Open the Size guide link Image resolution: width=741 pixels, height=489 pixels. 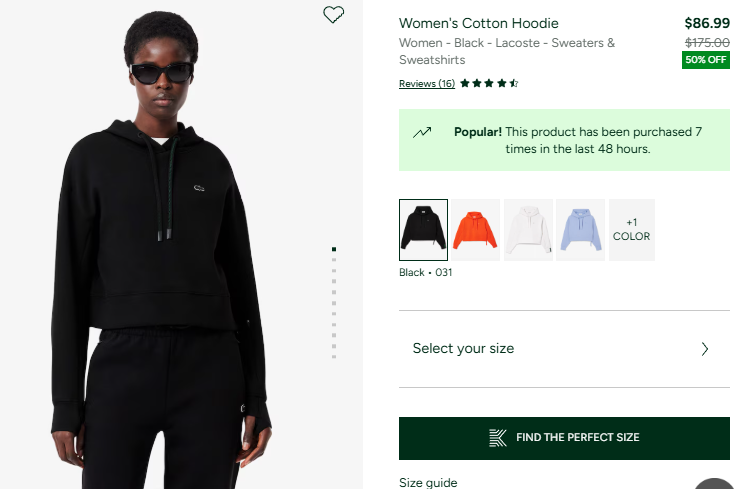428,482
